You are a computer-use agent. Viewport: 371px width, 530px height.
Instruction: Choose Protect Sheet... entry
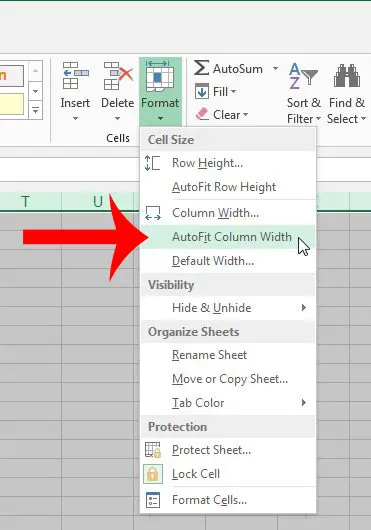[x=228, y=450]
